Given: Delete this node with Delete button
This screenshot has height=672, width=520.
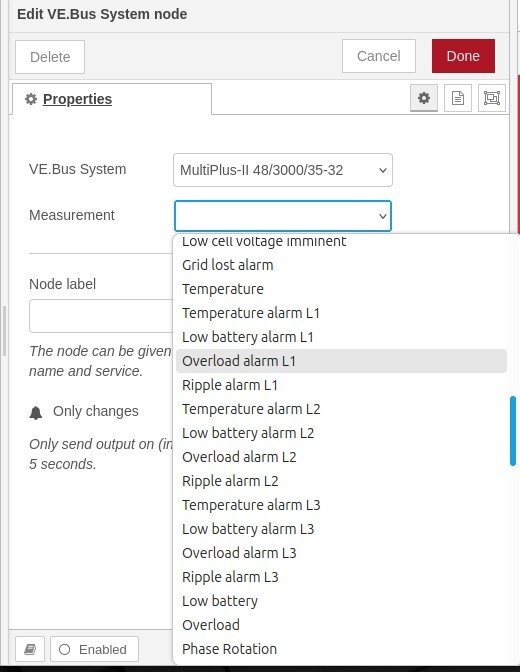Looking at the screenshot, I should coord(50,57).
